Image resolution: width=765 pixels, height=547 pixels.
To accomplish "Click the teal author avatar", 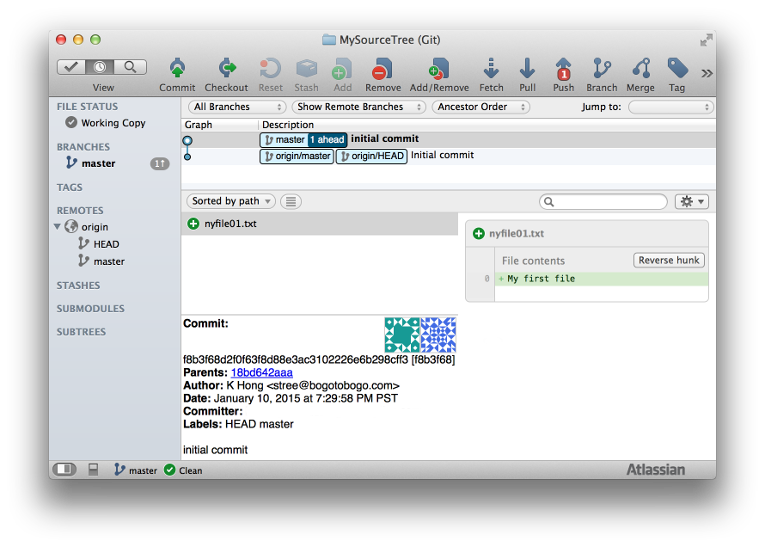I will click(402, 335).
